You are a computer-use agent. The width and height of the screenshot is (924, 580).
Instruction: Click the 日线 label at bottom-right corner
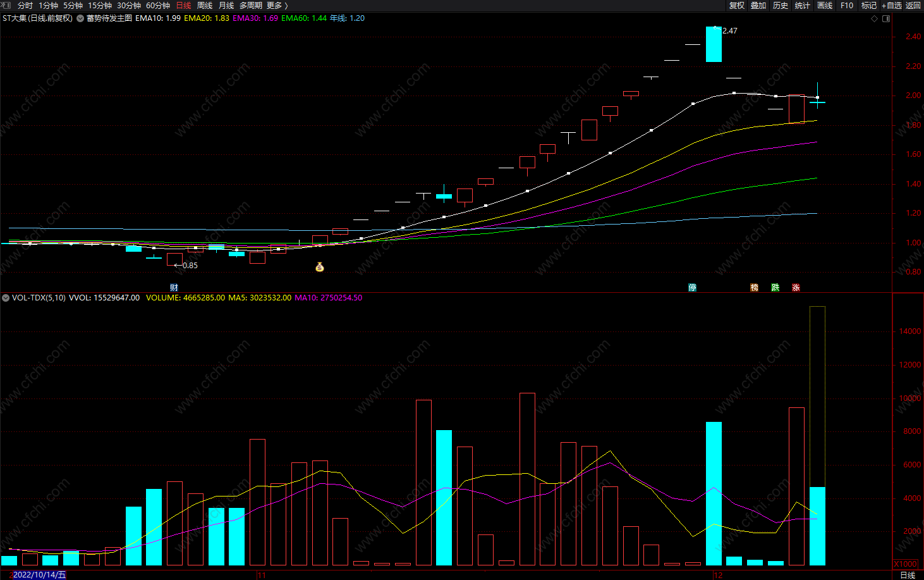tap(908, 575)
